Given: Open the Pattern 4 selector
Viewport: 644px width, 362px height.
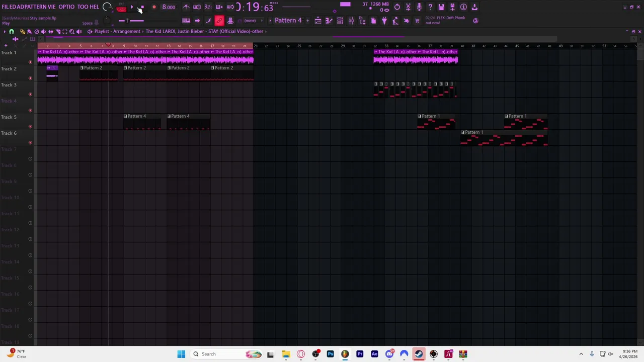Looking at the screenshot, I should pos(288,21).
